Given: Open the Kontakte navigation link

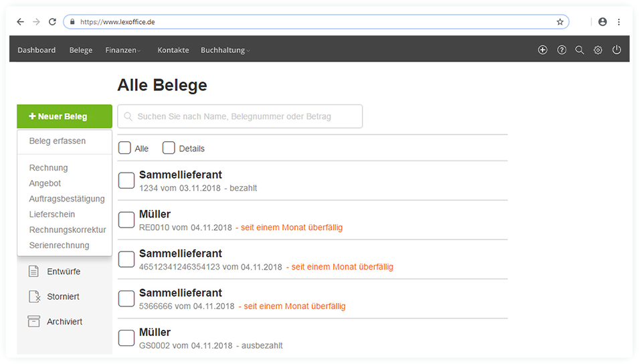Looking at the screenshot, I should (x=173, y=50).
